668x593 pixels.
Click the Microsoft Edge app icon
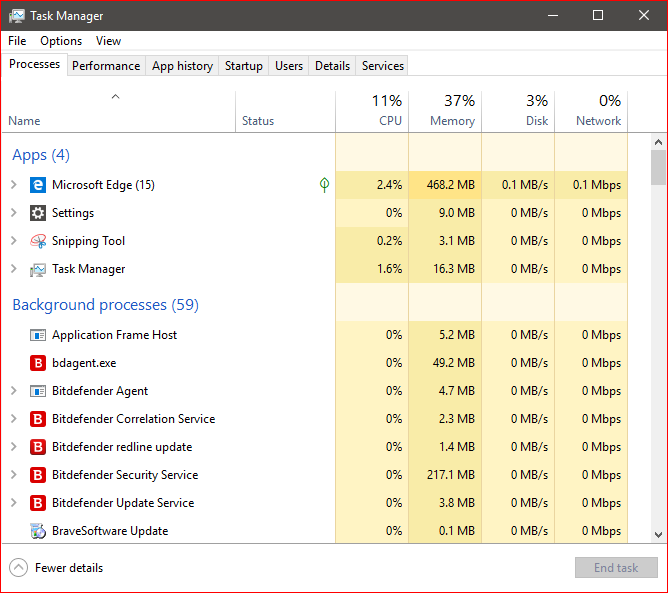[x=38, y=185]
